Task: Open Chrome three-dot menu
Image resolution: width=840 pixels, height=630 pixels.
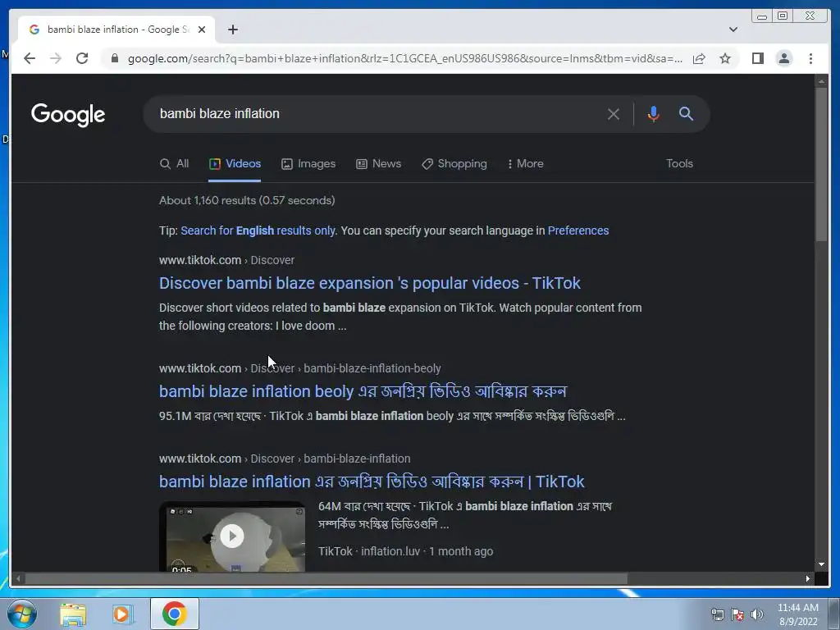Action: click(x=810, y=58)
